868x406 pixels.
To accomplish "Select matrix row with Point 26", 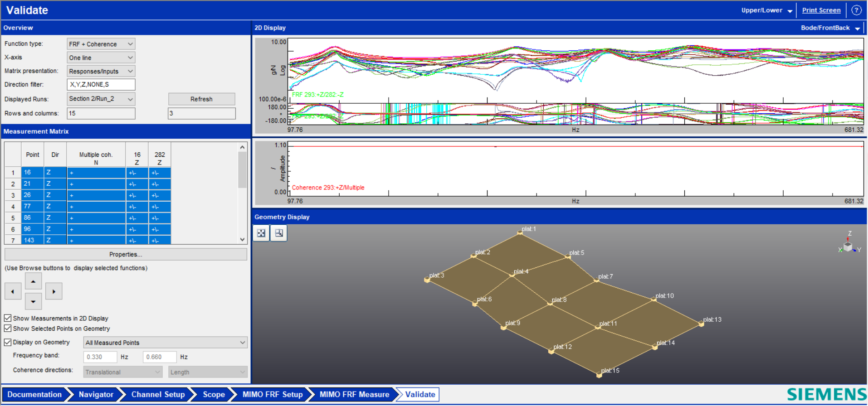I will pyautogui.click(x=88, y=195).
